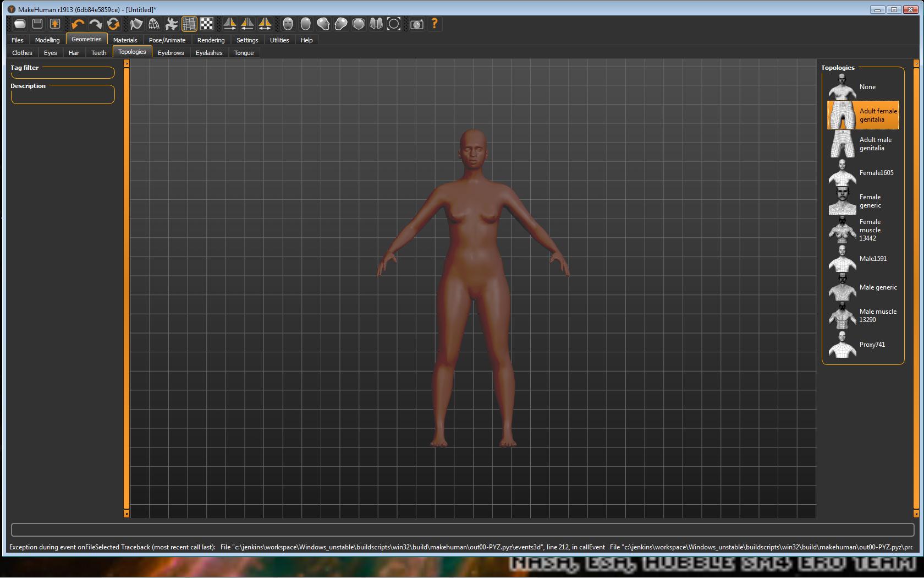Select Adult male genitalia topology
The height and width of the screenshot is (578, 924).
click(x=863, y=144)
